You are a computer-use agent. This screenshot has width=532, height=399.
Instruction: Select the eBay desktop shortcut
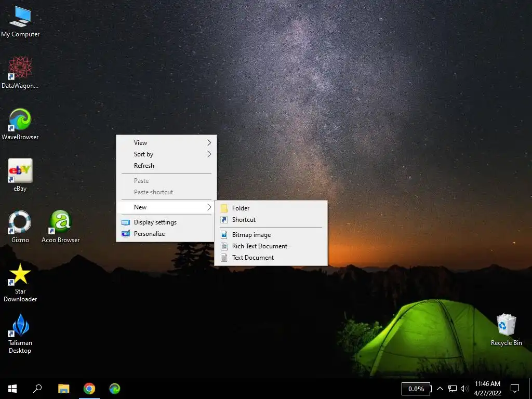pyautogui.click(x=20, y=176)
